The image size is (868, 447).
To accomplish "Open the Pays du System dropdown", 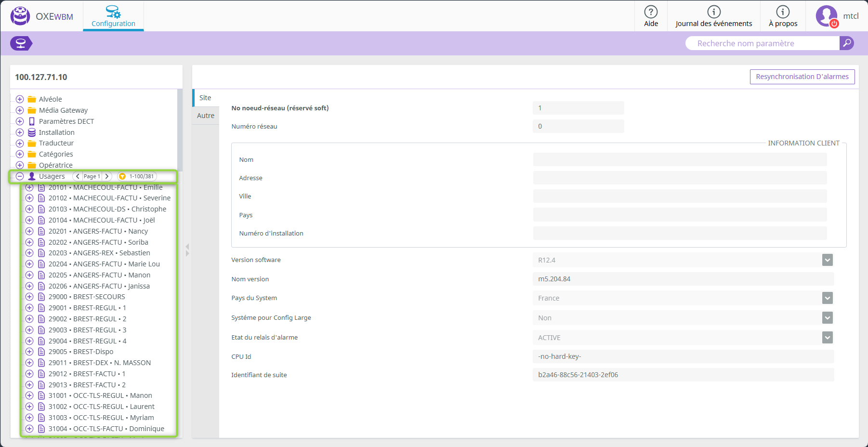I will [827, 298].
